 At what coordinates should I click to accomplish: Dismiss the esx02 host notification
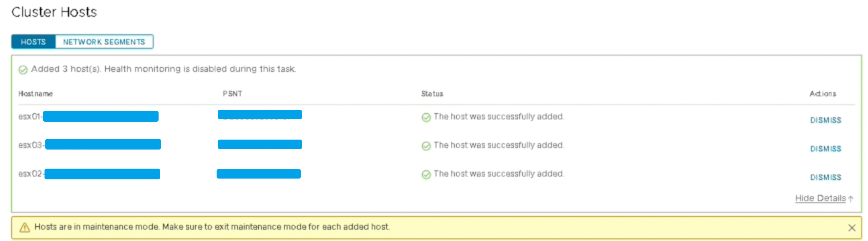(825, 177)
